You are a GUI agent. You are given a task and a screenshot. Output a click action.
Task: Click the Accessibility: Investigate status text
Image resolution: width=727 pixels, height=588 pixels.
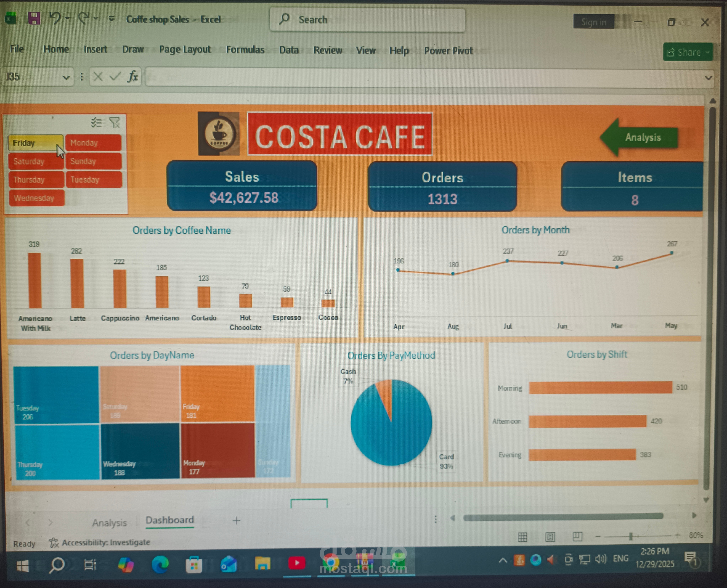click(106, 542)
